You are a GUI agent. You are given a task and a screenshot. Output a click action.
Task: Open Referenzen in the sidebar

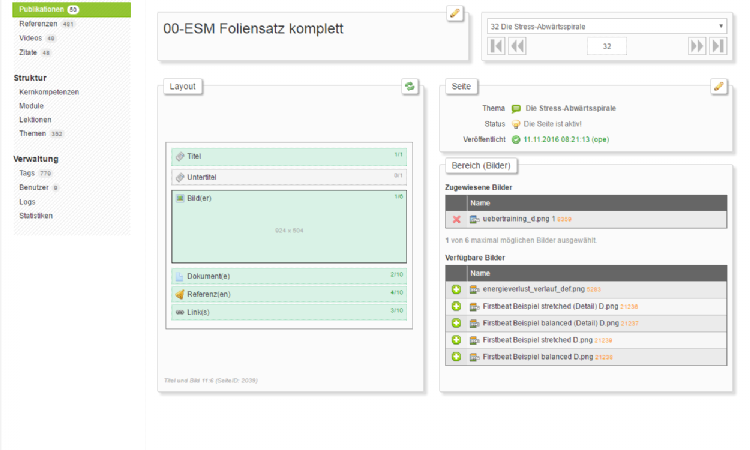[x=38, y=23]
